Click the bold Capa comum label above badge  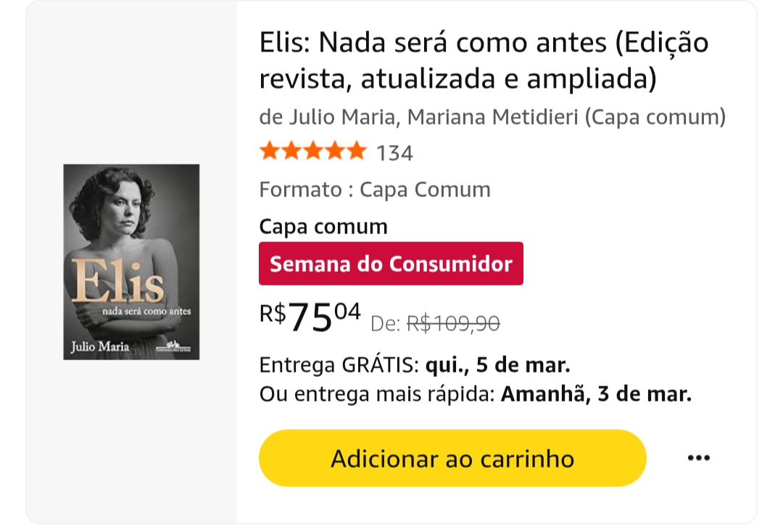(323, 227)
